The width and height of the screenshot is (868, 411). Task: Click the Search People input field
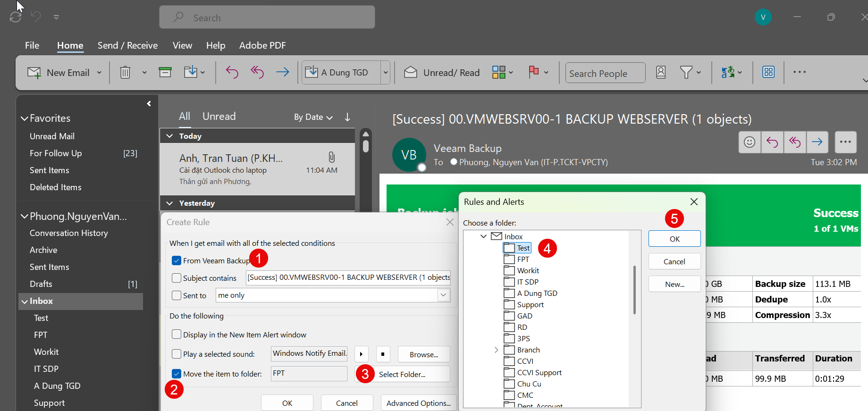point(605,73)
